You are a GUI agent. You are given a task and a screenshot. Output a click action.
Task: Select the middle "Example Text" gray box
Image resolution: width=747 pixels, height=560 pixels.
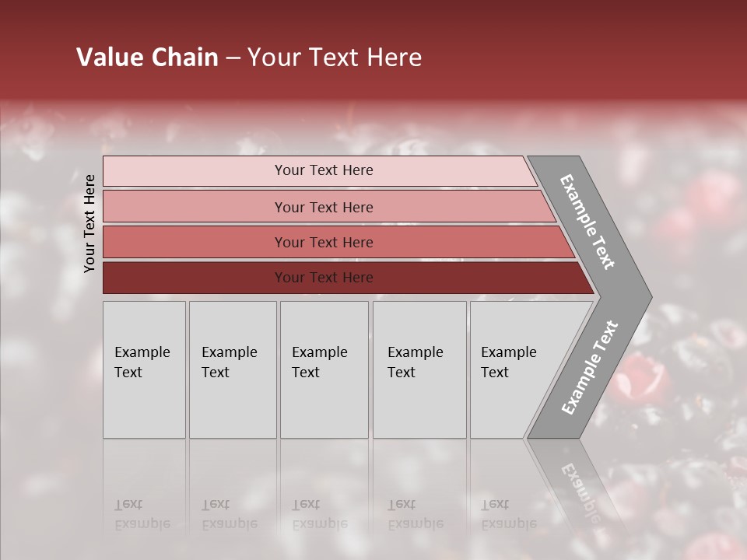click(x=324, y=369)
